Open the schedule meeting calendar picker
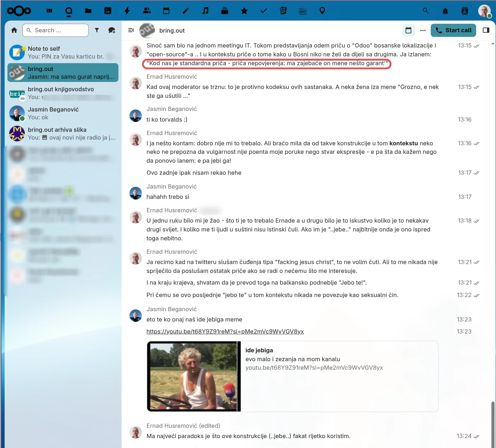 click(x=408, y=30)
